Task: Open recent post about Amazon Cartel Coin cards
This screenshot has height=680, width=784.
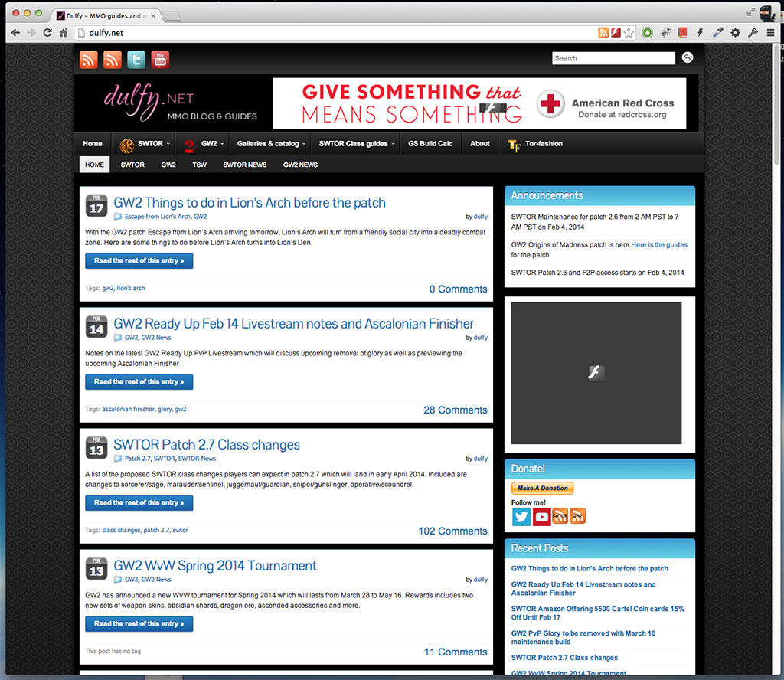Action: click(597, 613)
